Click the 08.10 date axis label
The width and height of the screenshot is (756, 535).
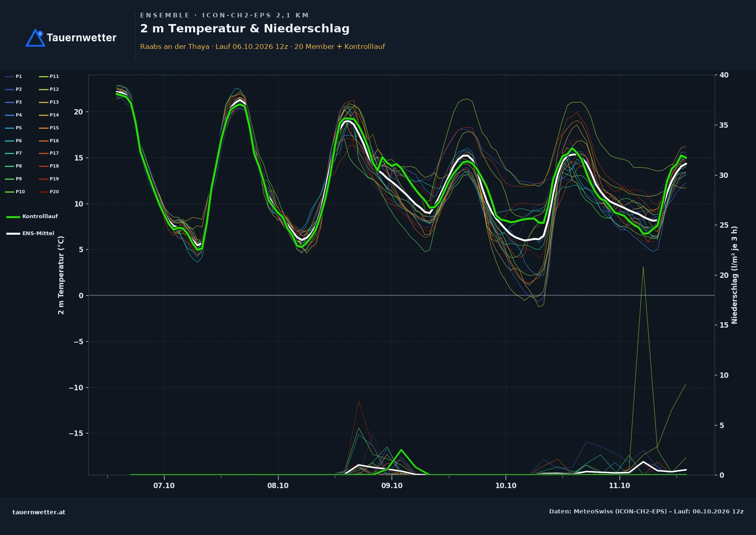coord(278,486)
